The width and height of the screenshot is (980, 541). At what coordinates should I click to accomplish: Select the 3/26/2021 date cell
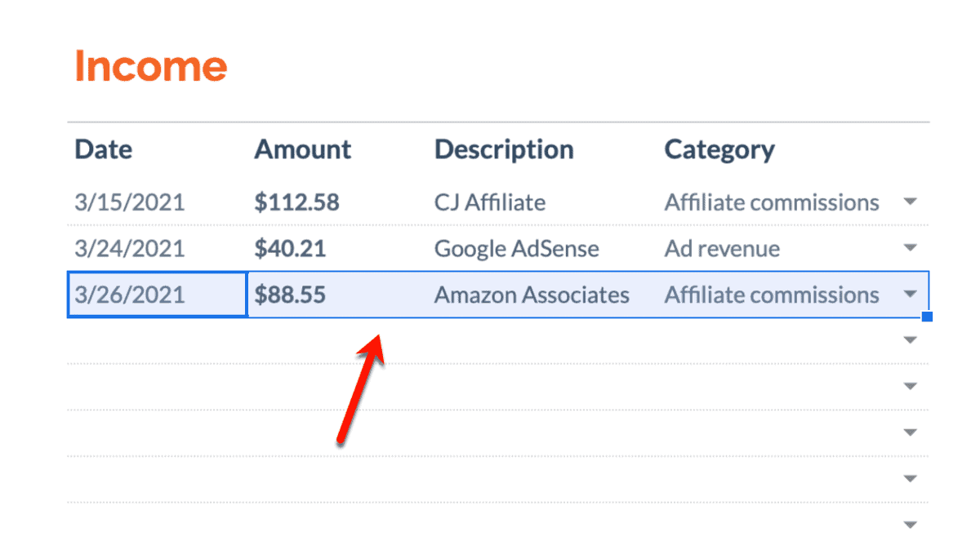point(157,295)
